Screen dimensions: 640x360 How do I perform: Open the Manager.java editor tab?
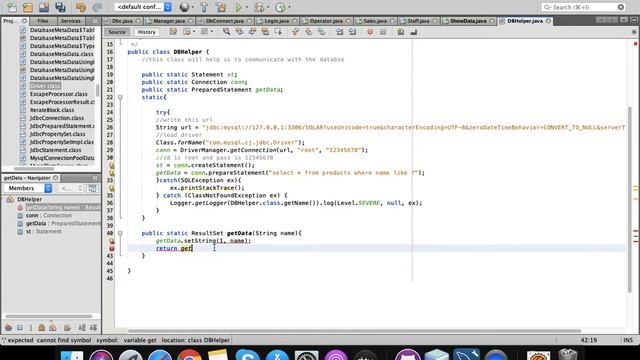(x=169, y=21)
